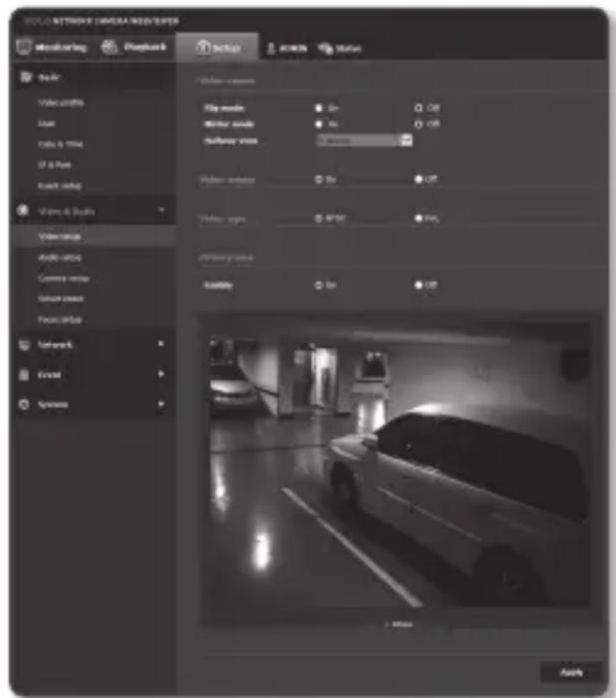Open Video profile under Basic
The height and width of the screenshot is (698, 616).
[x=61, y=103]
